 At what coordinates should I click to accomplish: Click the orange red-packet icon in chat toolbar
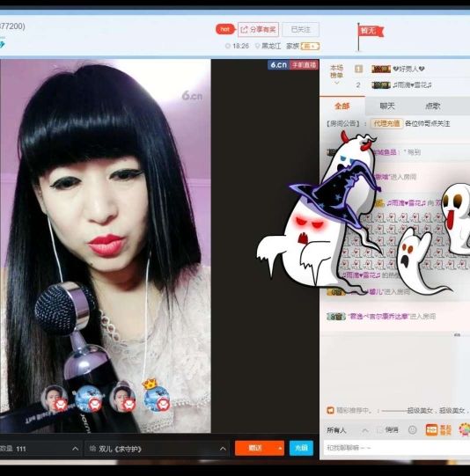pyautogui.click(x=431, y=430)
